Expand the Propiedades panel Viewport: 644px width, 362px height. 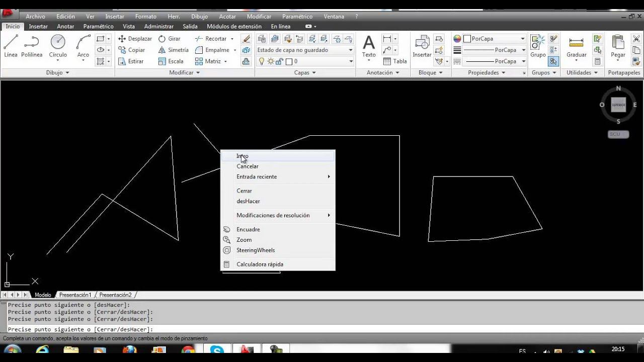tap(487, 73)
